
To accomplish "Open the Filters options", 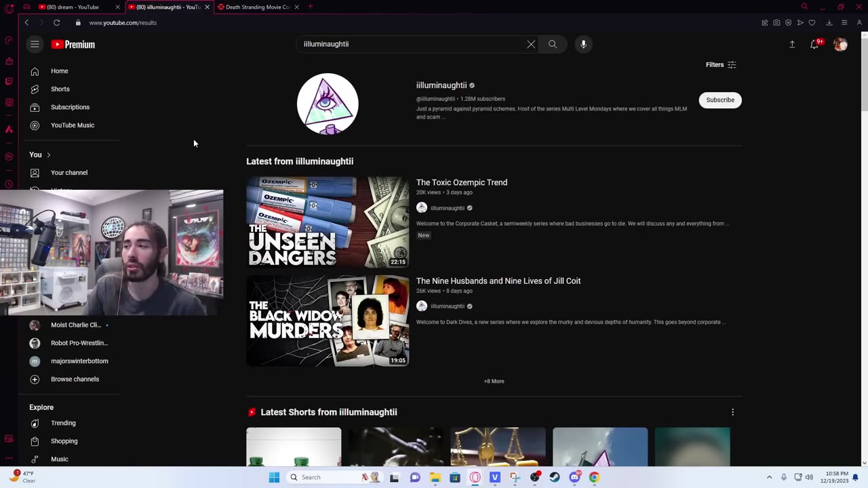I will (x=721, y=65).
